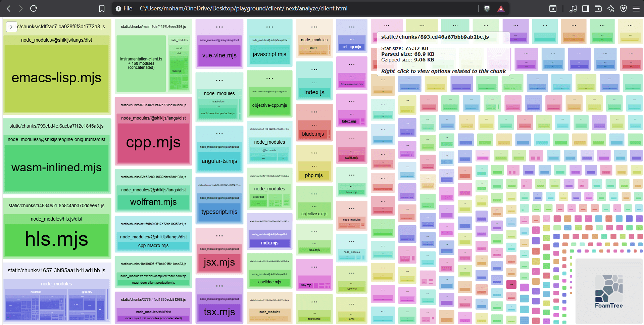Select the blade.mjs module block
644x325 pixels.
[x=313, y=134]
